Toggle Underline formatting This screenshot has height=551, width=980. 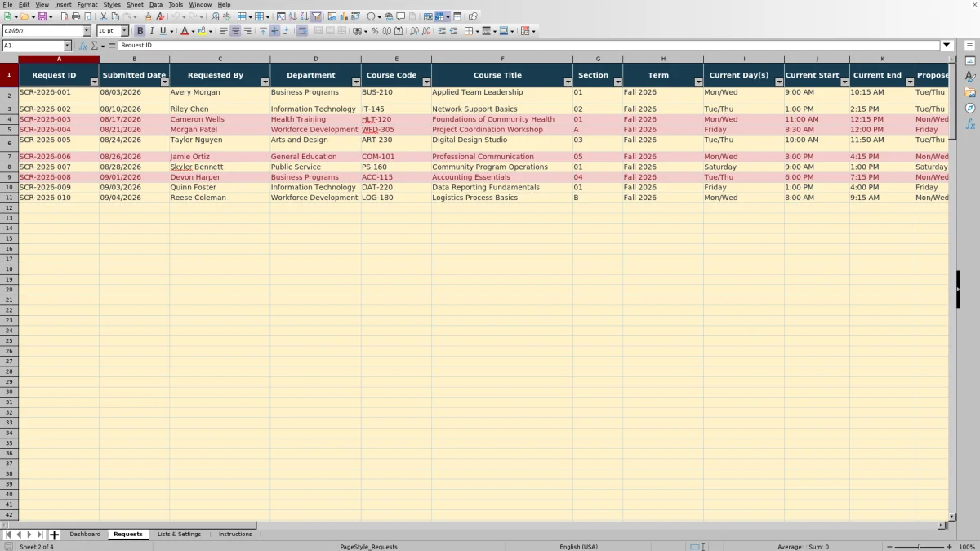tap(163, 31)
